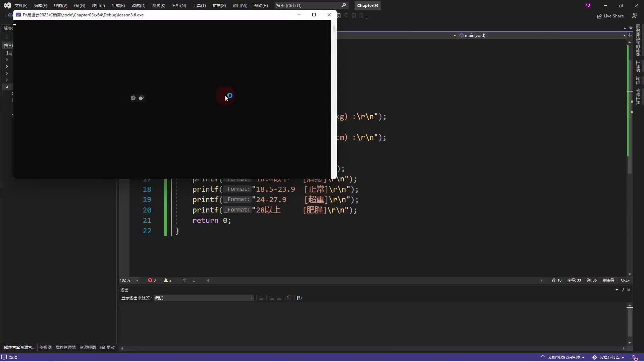
Task: Click the 制表符 indentation indicator
Action: [x=608, y=280]
